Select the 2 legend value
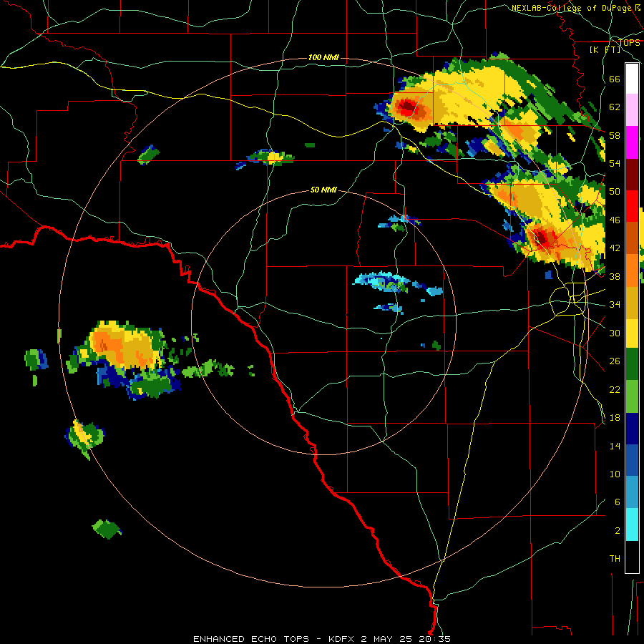This screenshot has height=644, width=644. pos(618,531)
